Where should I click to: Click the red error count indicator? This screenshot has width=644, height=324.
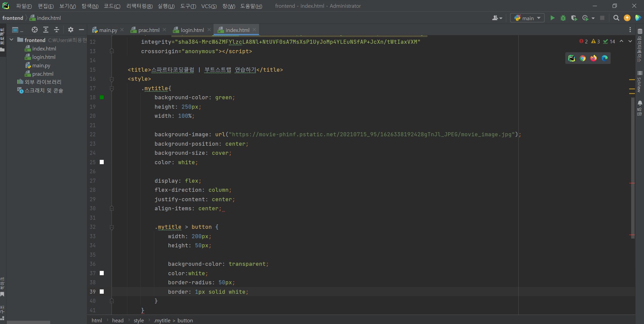point(583,41)
